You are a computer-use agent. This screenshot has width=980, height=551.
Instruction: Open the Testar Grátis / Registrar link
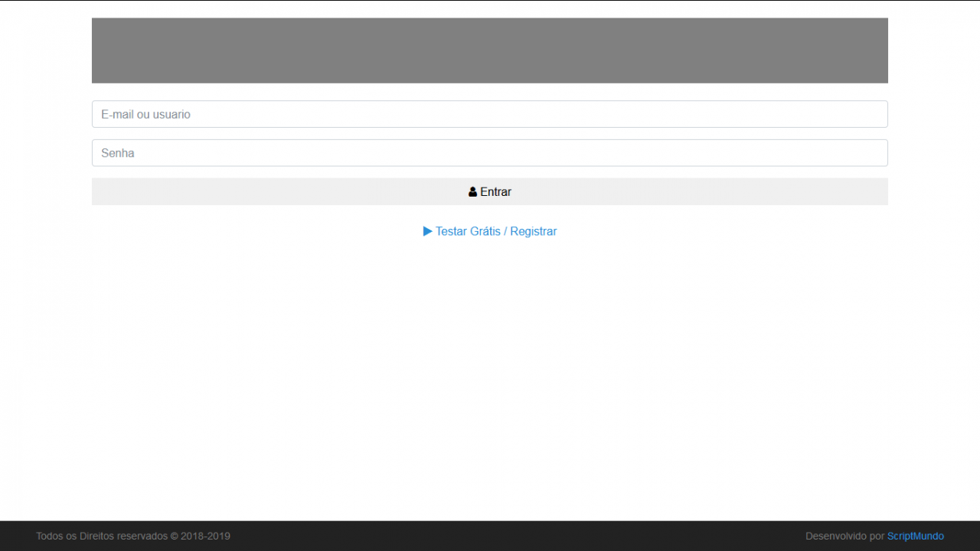[490, 231]
